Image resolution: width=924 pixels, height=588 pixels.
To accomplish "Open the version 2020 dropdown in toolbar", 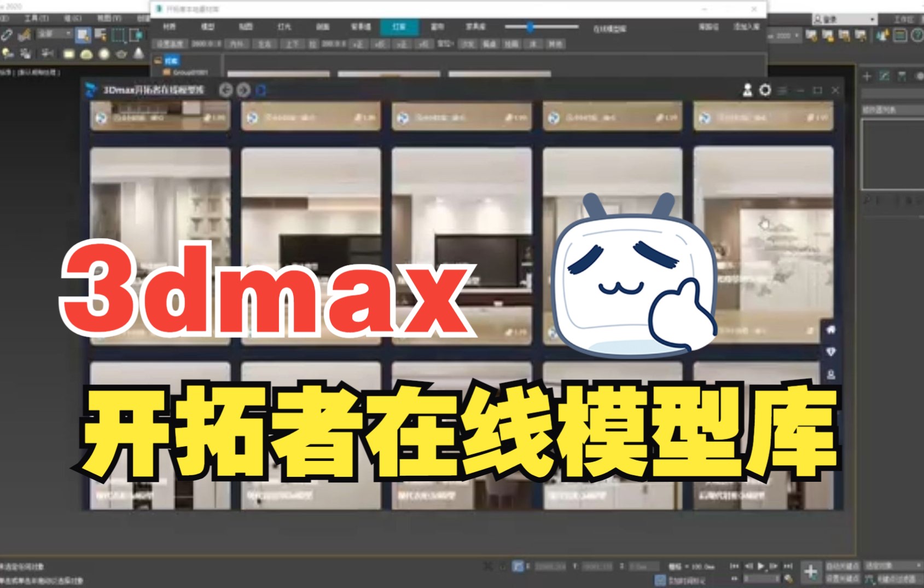I will (x=784, y=36).
